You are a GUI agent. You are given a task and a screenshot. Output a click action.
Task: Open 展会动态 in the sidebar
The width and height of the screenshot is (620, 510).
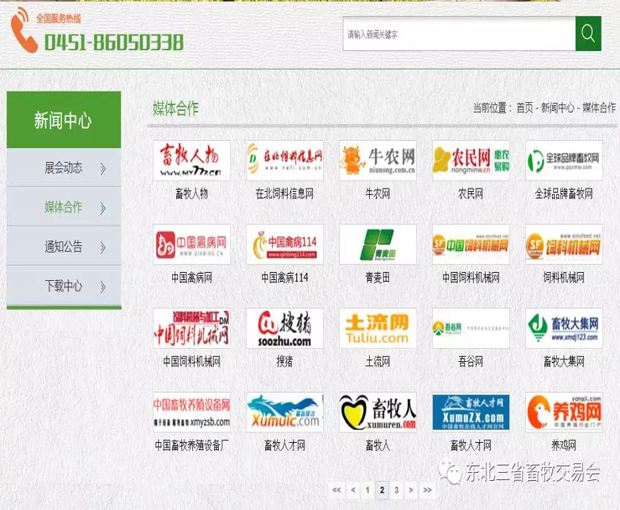64,168
